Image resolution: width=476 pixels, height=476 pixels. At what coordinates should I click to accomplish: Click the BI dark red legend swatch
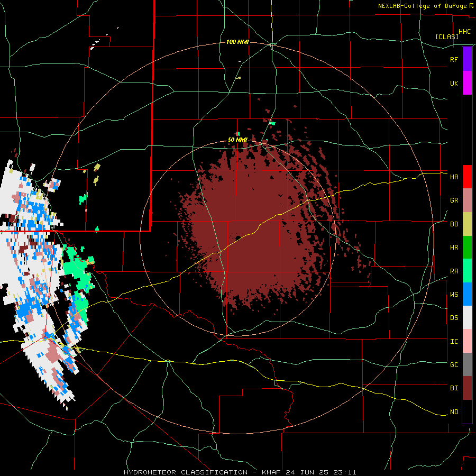467,388
